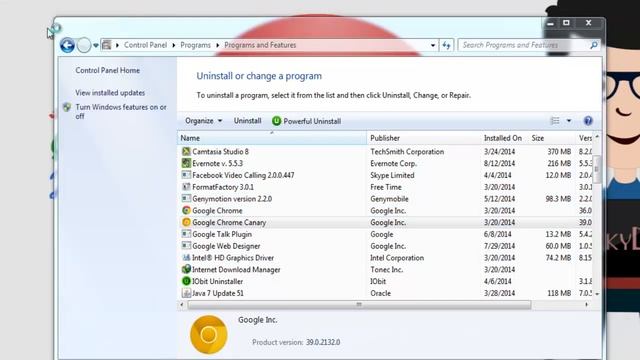Click the vertical scrollbar up arrow
This screenshot has height=360, width=640.
(x=597, y=137)
